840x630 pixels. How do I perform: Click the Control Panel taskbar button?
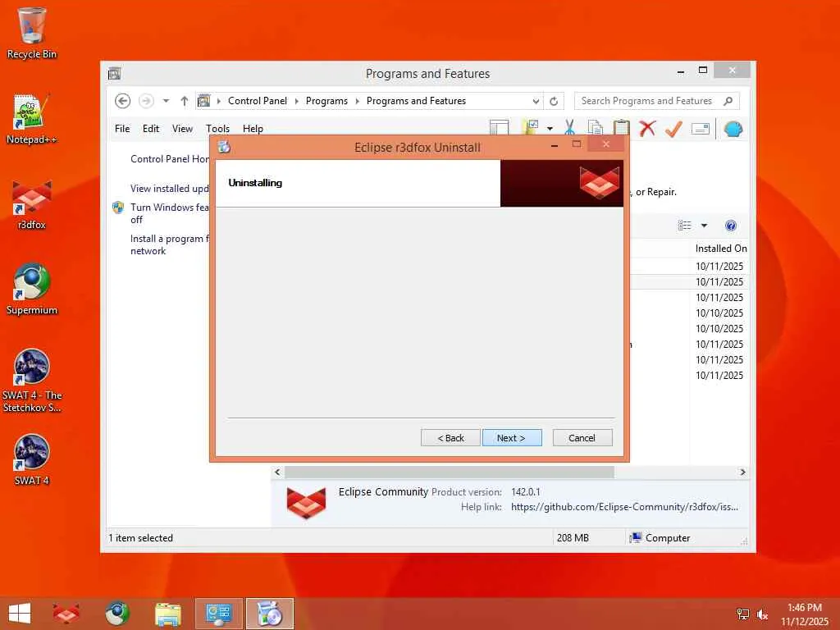[218, 614]
